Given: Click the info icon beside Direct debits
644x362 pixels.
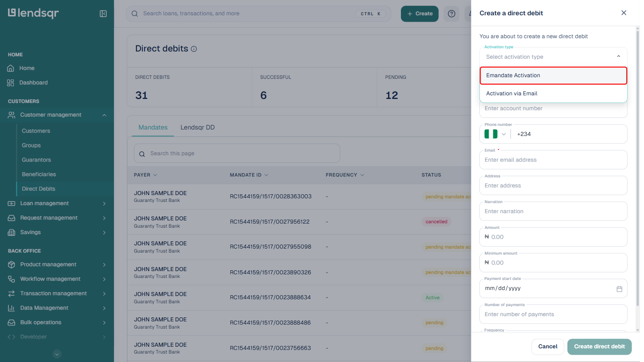Looking at the screenshot, I should tap(194, 49).
